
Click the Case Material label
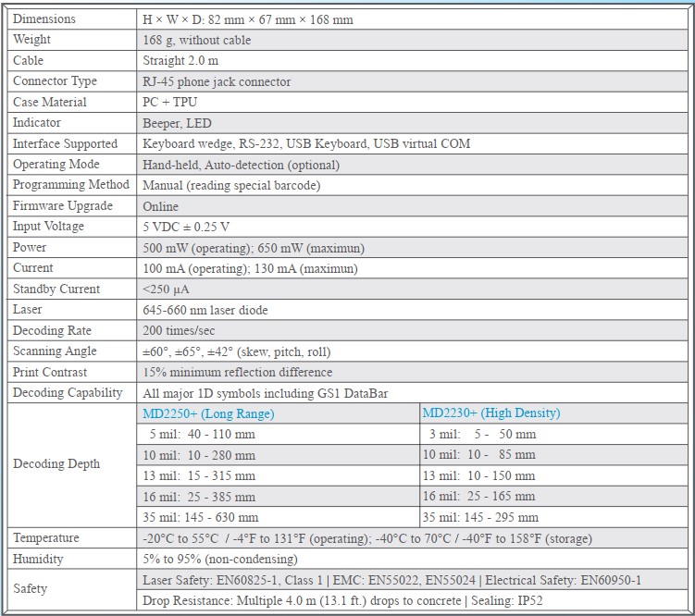[50, 102]
